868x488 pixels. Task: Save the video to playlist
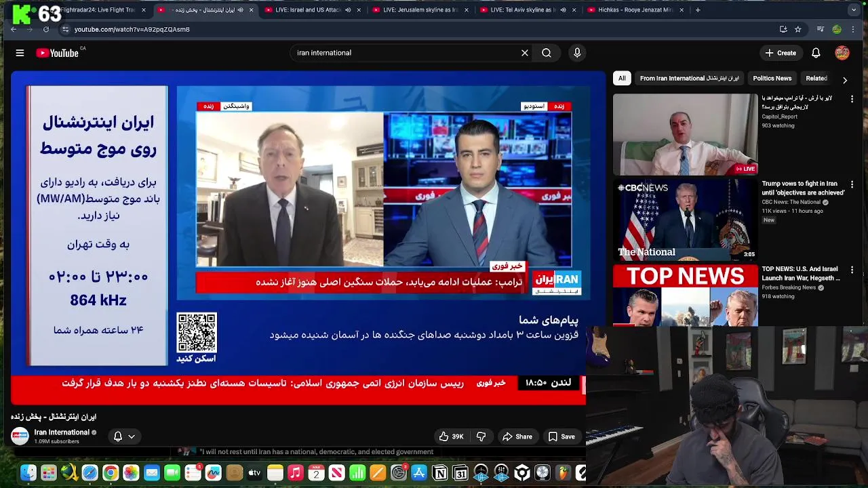click(561, 436)
